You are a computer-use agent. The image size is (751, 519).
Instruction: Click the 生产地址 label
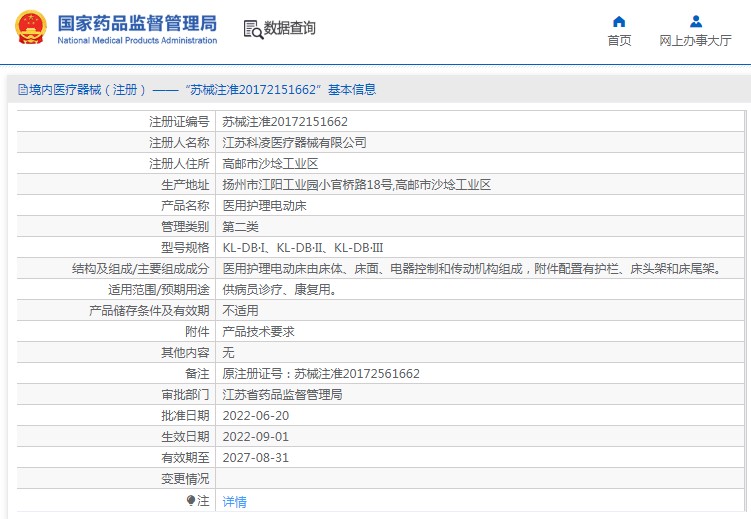185,185
